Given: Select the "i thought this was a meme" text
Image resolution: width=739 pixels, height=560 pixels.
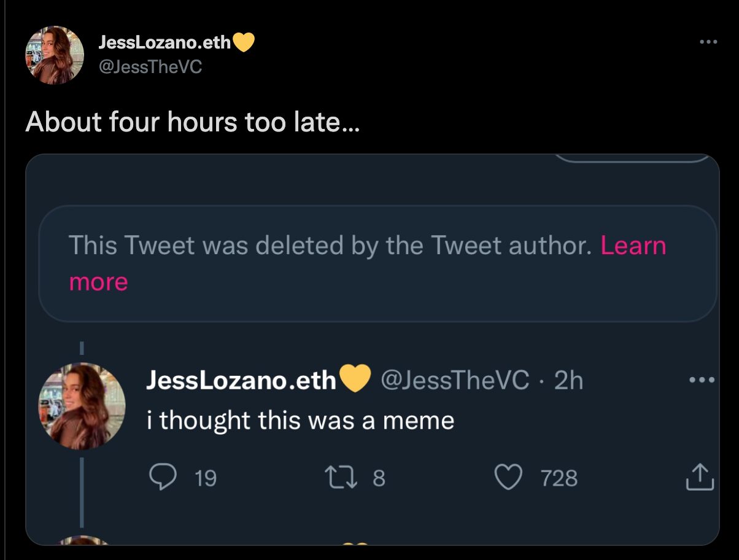Looking at the screenshot, I should [300, 421].
